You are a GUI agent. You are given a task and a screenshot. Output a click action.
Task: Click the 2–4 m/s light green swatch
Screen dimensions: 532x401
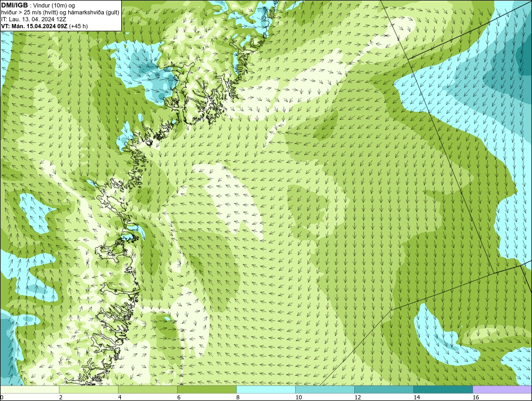click(x=88, y=389)
